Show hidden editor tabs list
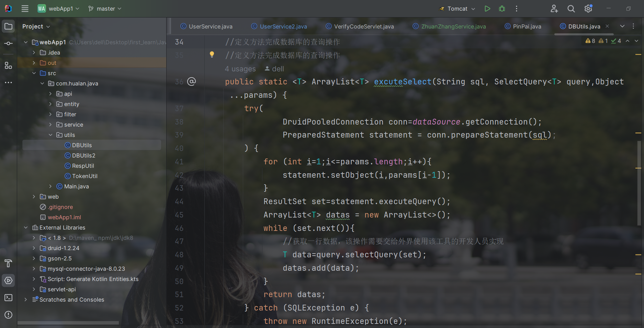 coord(622,26)
